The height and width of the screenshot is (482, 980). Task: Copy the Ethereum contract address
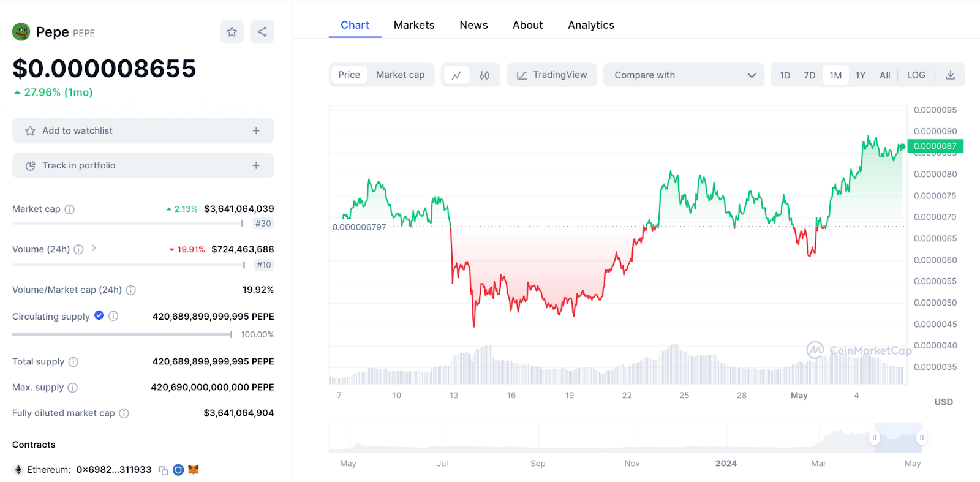pos(163,470)
